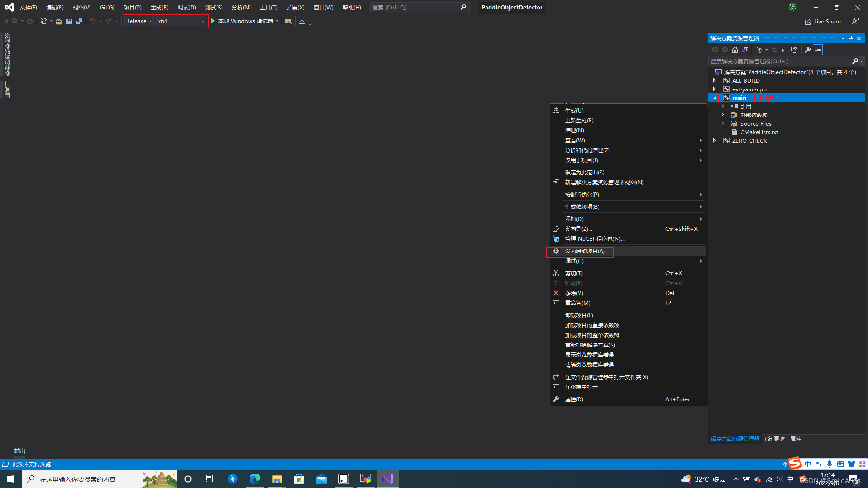Open the 工具(T) menu
The image size is (868, 488).
tap(269, 7)
